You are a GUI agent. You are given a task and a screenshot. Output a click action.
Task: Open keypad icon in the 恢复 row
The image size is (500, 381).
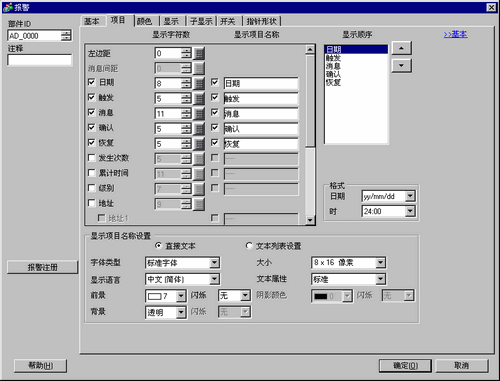[199, 144]
